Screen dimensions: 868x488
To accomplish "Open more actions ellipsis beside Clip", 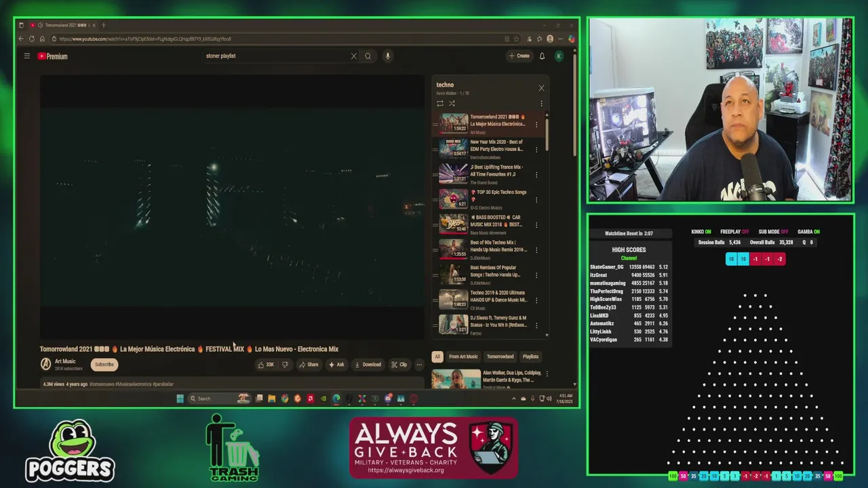I will click(419, 365).
